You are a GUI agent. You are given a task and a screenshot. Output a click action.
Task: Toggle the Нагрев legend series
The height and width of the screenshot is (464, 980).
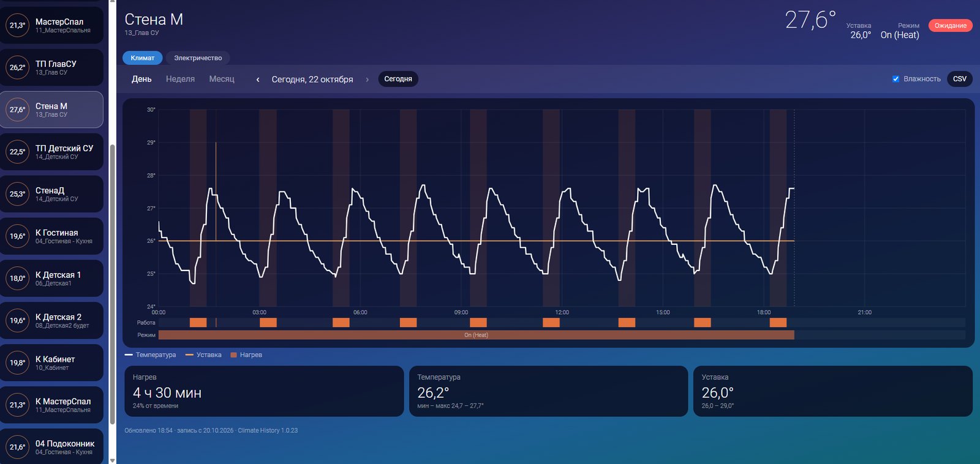pyautogui.click(x=246, y=355)
